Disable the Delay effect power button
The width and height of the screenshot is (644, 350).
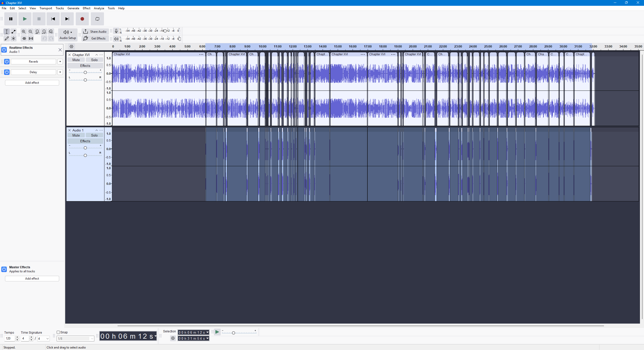7,72
